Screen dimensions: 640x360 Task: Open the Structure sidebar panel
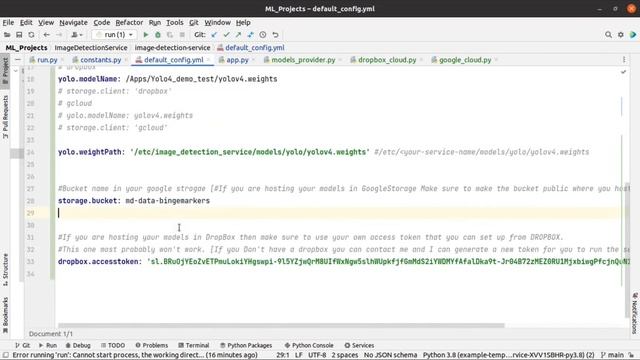5,269
